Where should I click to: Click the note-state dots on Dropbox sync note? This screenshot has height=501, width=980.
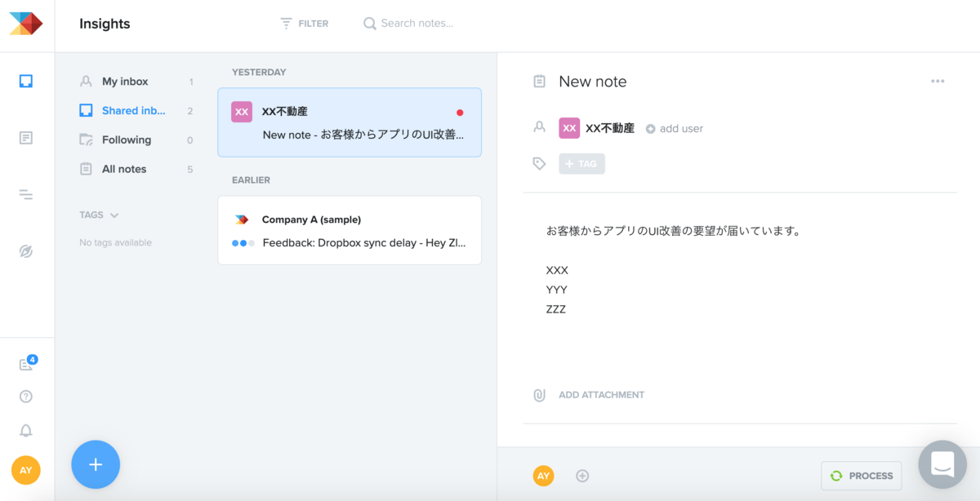243,243
